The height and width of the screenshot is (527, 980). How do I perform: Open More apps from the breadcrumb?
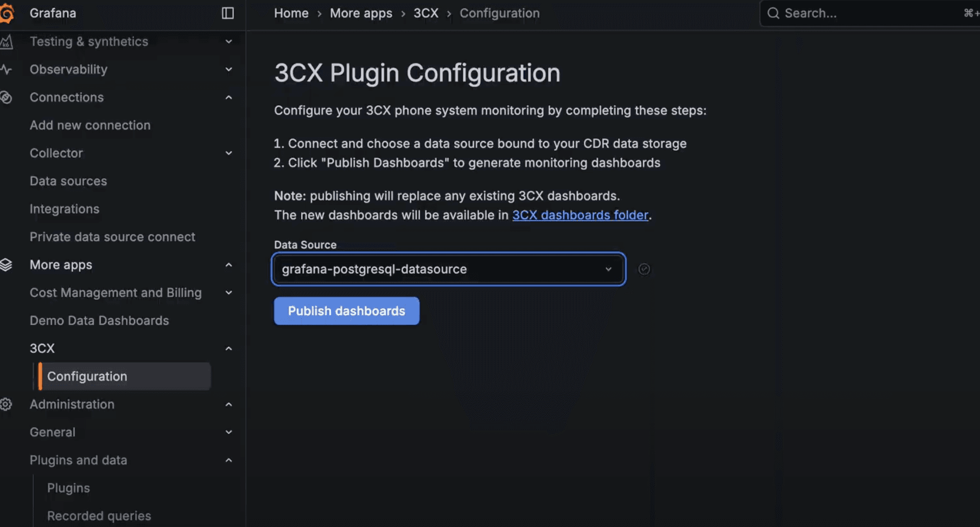[361, 13]
